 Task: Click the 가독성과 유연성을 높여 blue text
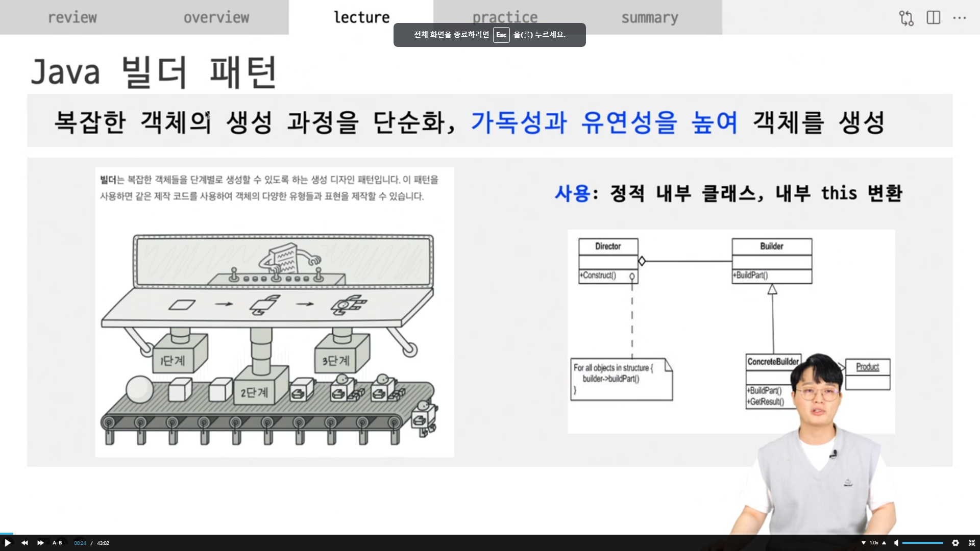604,122
